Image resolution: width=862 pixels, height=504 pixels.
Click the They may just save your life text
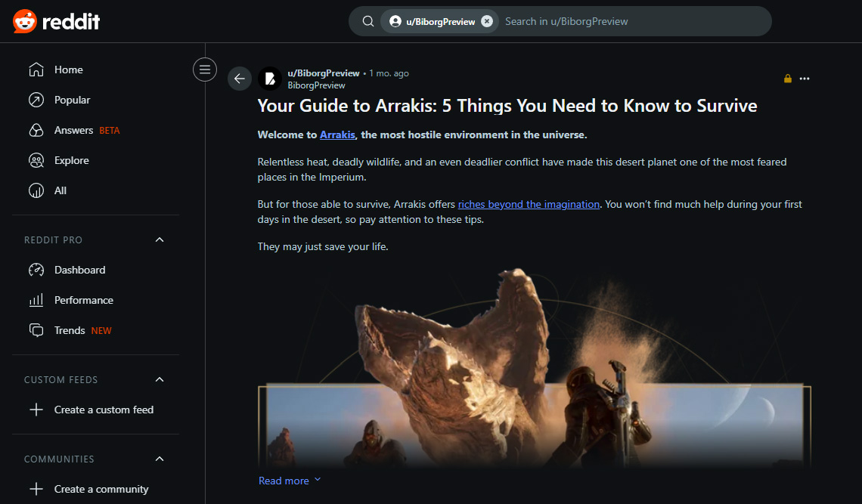[x=323, y=247]
